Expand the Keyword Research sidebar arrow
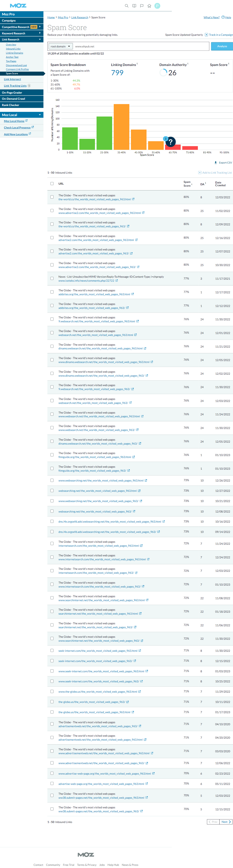Image resolution: width=233 pixels, height=868 pixels. pyautogui.click(x=40, y=33)
